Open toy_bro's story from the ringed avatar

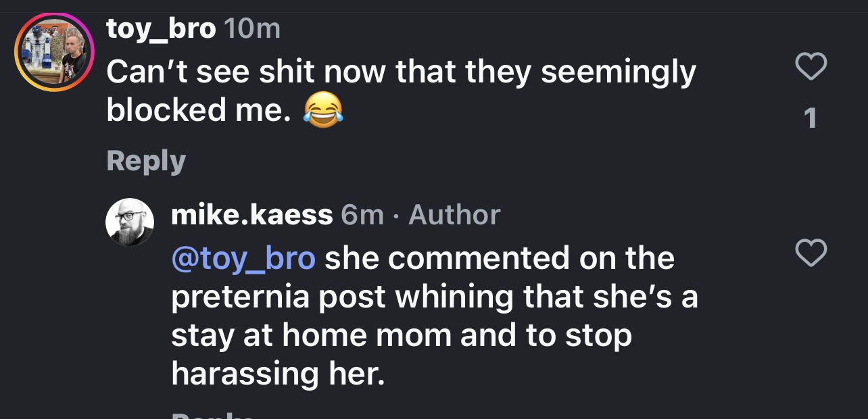53,53
